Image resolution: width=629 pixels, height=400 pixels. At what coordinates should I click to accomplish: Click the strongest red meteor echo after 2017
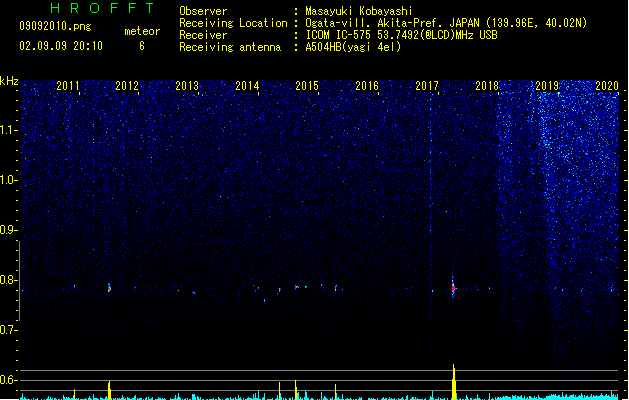453,288
